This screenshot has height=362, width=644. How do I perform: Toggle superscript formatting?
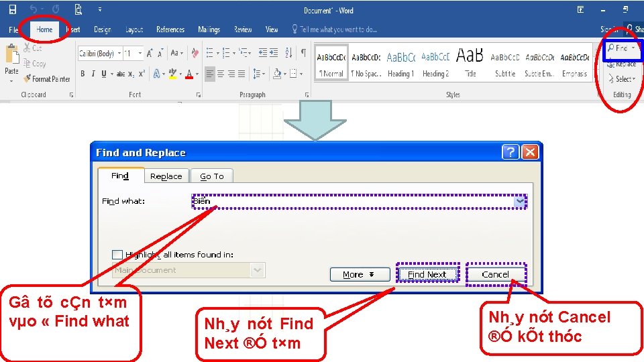[x=142, y=74]
